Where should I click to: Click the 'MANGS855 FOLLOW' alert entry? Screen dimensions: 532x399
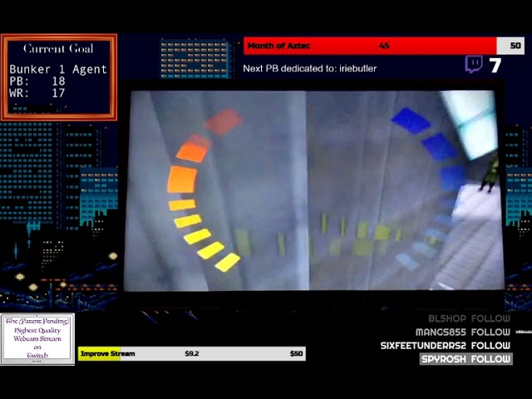[463, 332]
